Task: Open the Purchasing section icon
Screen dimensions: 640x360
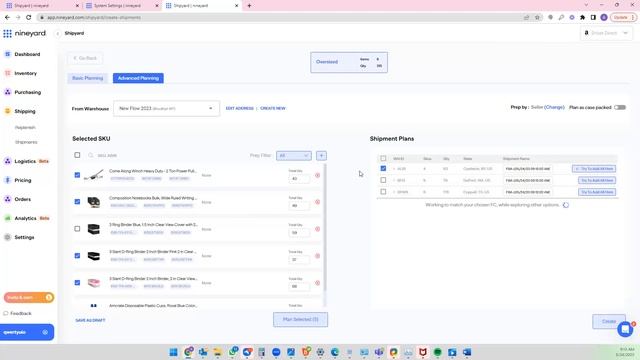Action: click(7, 92)
